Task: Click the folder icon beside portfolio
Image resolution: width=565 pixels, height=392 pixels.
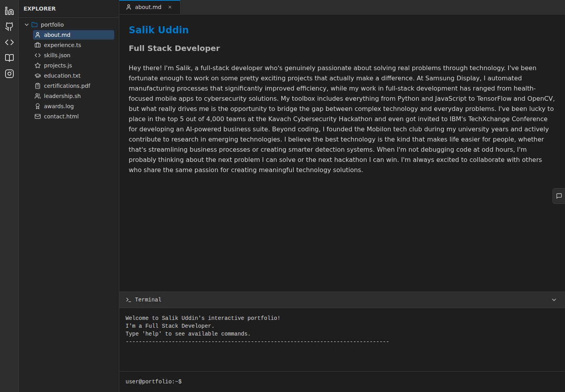Action: pyautogui.click(x=35, y=25)
